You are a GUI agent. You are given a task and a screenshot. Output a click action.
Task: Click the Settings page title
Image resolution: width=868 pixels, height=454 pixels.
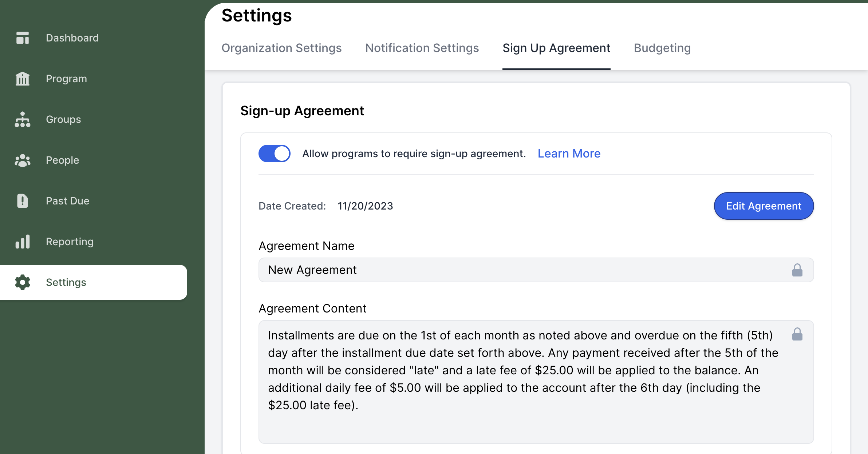point(257,15)
